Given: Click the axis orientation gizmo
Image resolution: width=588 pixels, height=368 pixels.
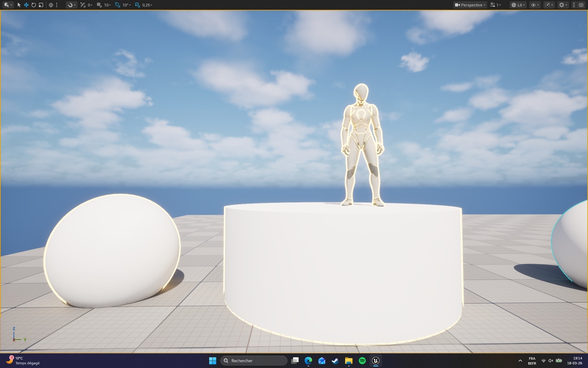Looking at the screenshot, I should coord(19,335).
